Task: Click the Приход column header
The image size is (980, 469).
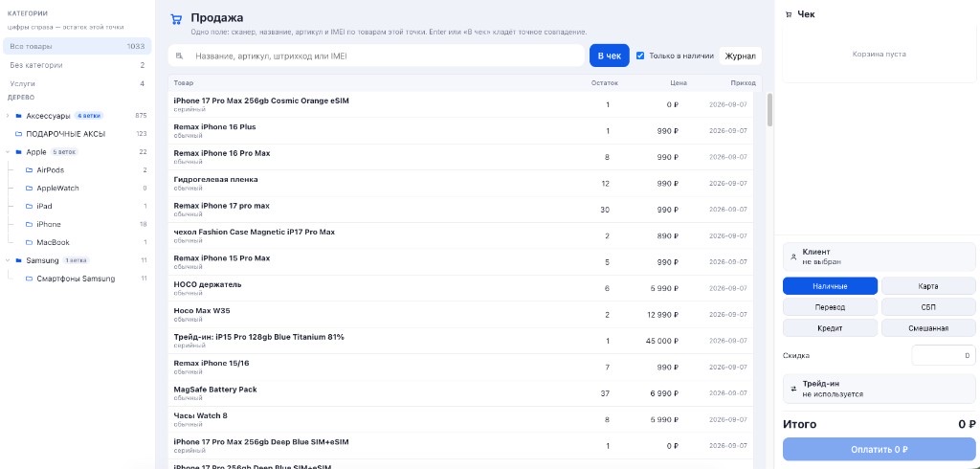Action: [743, 82]
